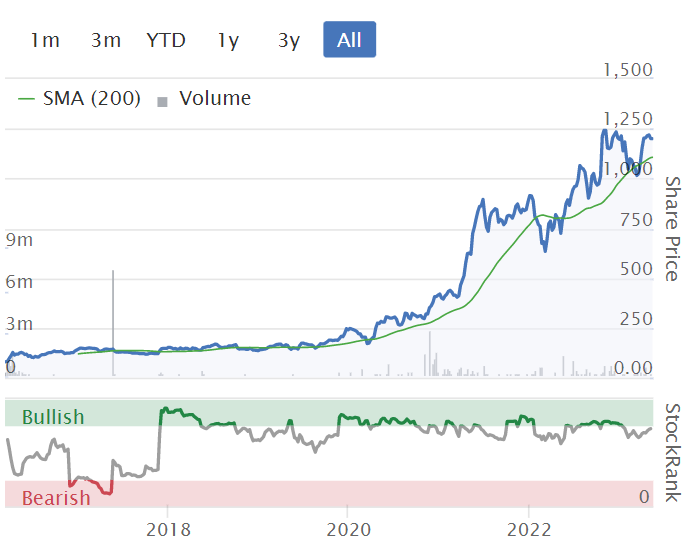The height and width of the screenshot is (538, 688).
Task: Switch chart to 3m range
Action: coord(105,40)
